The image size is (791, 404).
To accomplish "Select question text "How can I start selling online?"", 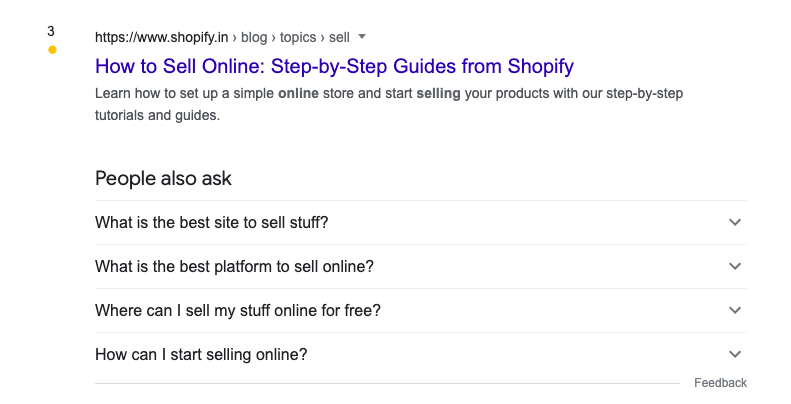I will point(201,354).
